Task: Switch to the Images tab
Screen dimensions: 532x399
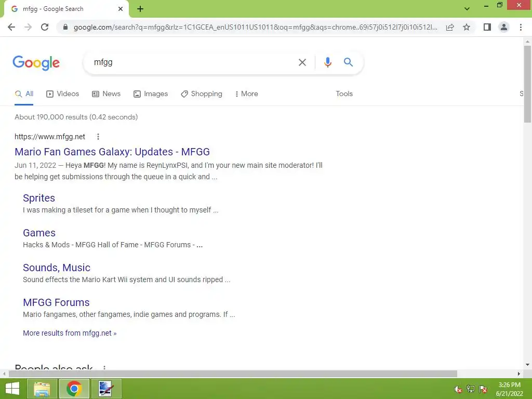Action: point(151,94)
